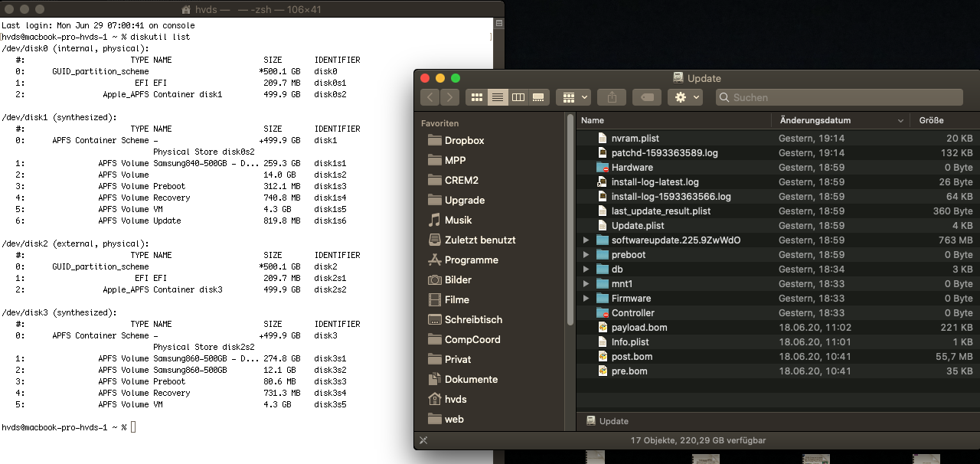Go back in Finder history

430,97
